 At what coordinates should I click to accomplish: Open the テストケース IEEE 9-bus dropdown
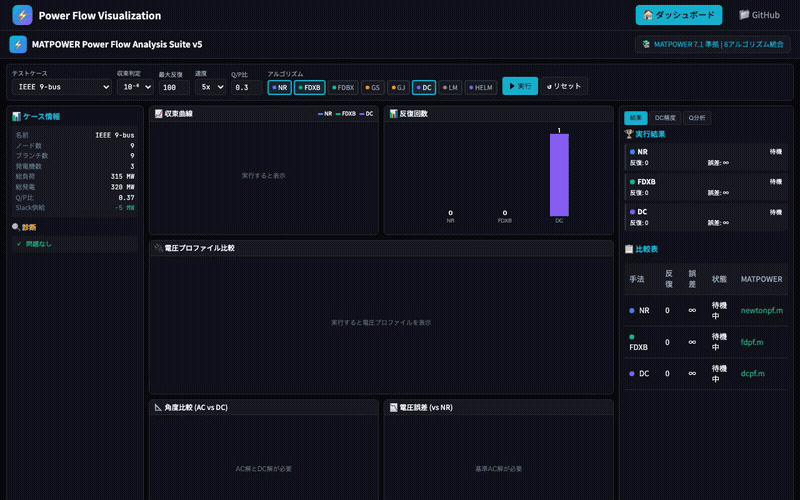[x=59, y=87]
